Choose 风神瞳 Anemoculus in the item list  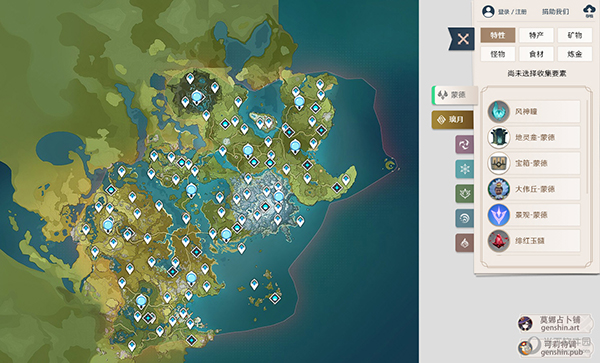(534, 111)
